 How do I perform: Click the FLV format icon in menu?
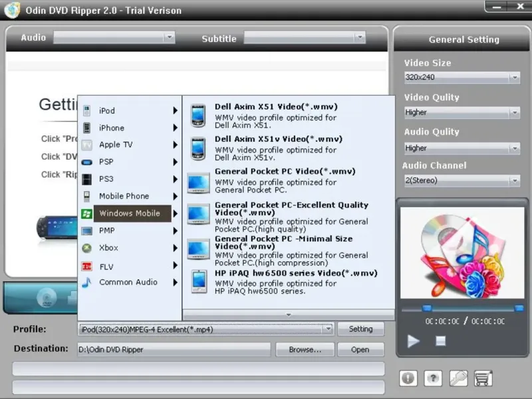(87, 267)
